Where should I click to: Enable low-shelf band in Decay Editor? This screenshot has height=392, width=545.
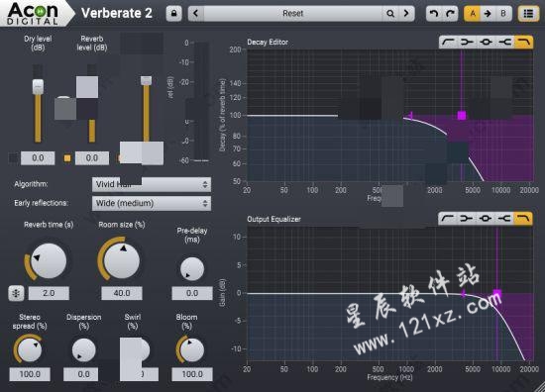click(x=467, y=42)
